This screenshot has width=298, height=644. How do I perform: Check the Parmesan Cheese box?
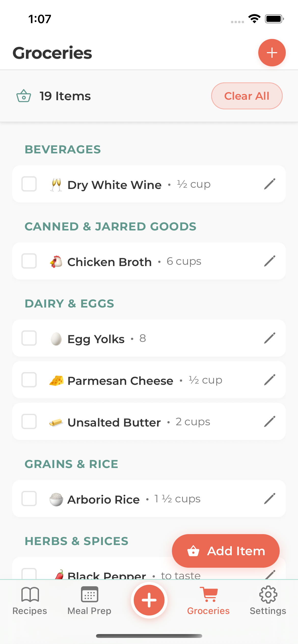click(29, 380)
